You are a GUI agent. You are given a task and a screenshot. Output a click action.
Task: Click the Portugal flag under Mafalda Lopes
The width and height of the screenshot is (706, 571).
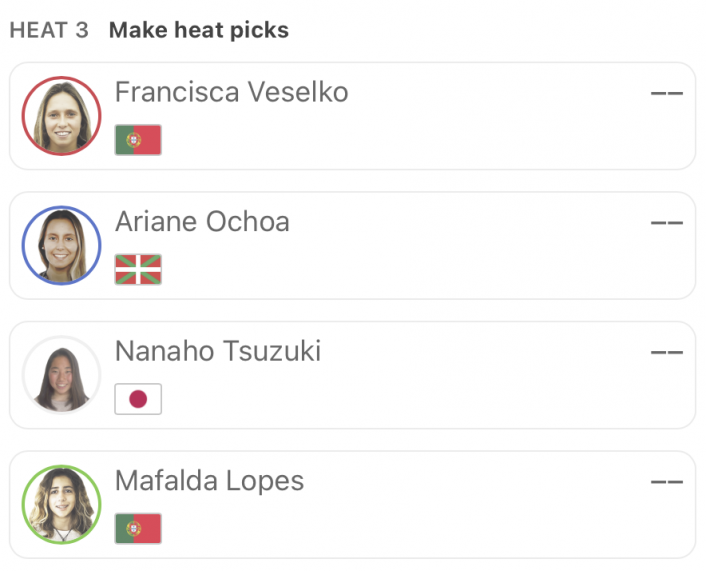[x=138, y=529]
